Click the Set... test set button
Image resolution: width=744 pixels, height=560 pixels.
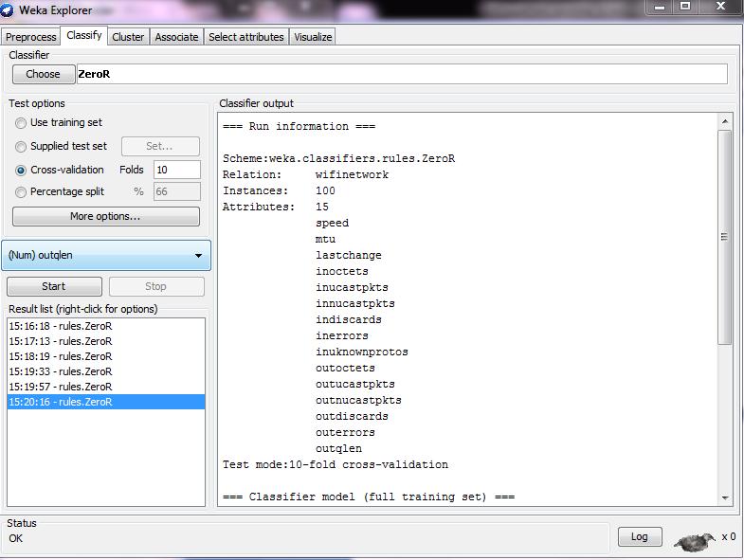[160, 146]
